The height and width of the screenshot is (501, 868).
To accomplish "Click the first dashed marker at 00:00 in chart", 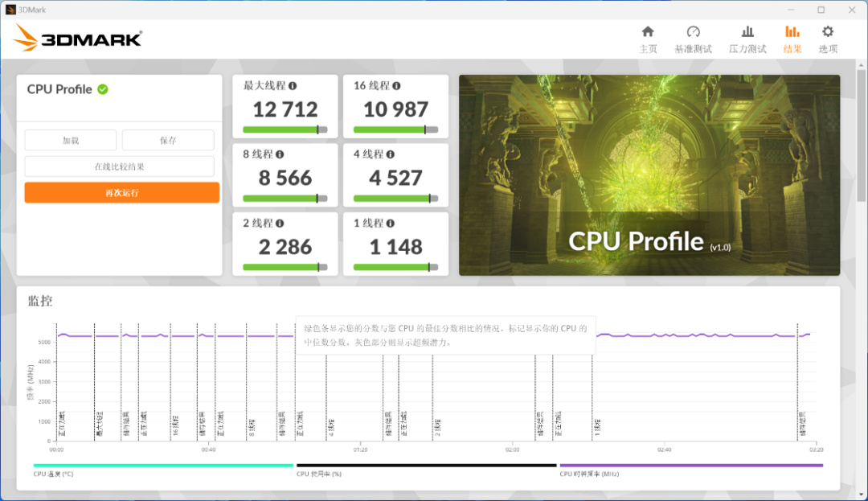I will (56, 382).
